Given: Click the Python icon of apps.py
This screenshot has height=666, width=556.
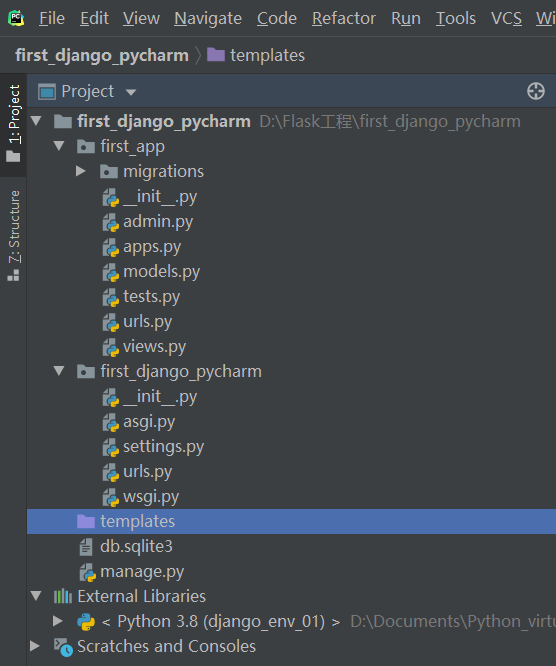Looking at the screenshot, I should tap(111, 247).
